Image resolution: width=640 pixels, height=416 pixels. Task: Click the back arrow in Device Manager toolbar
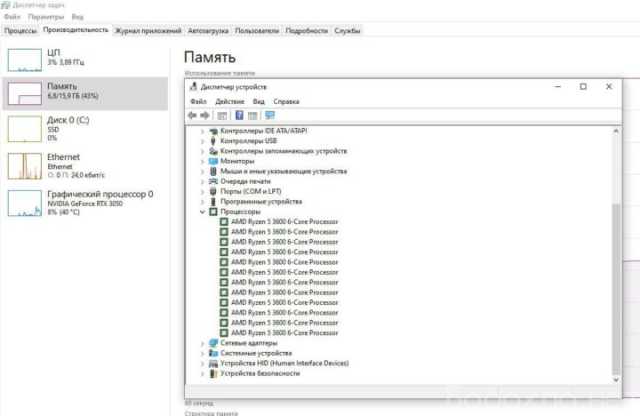click(x=193, y=115)
